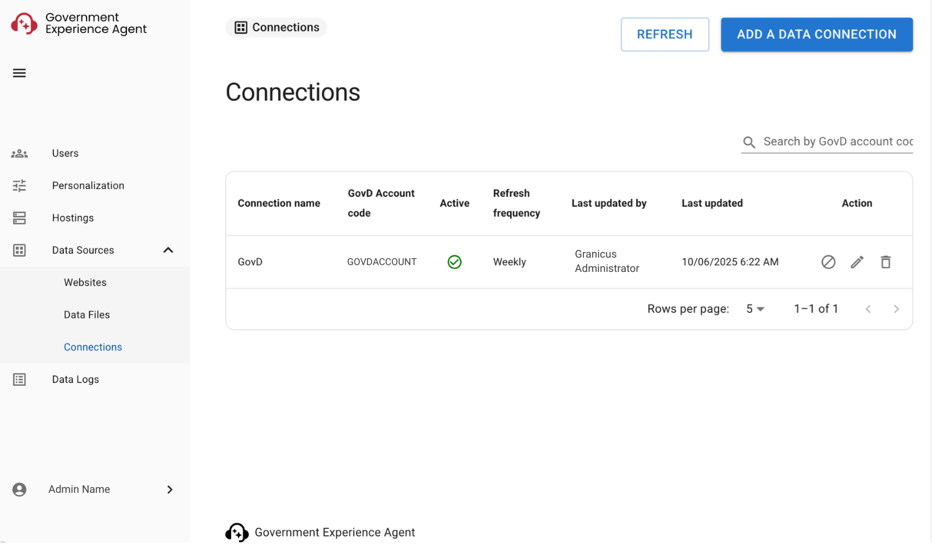Click the Last updated column header

[712, 203]
